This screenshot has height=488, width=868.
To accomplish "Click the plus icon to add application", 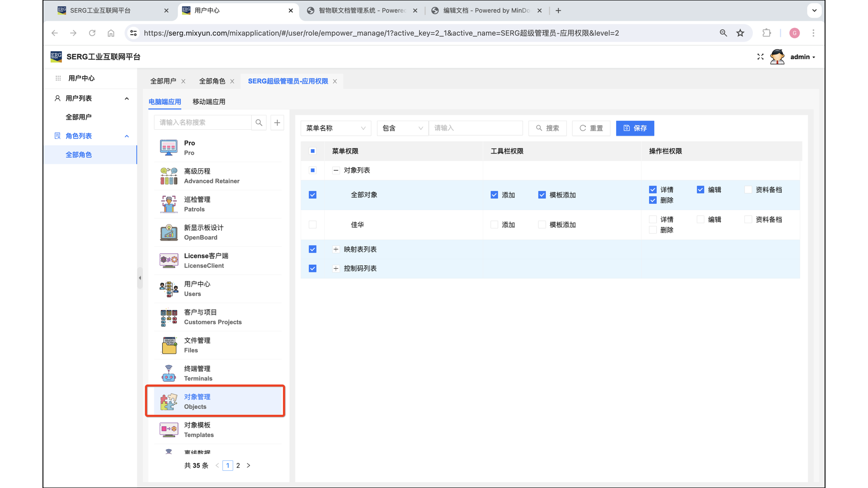I will click(277, 122).
